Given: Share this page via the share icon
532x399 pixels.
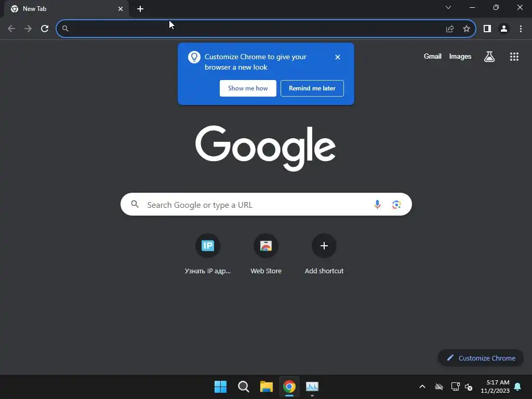Looking at the screenshot, I should coord(450,29).
